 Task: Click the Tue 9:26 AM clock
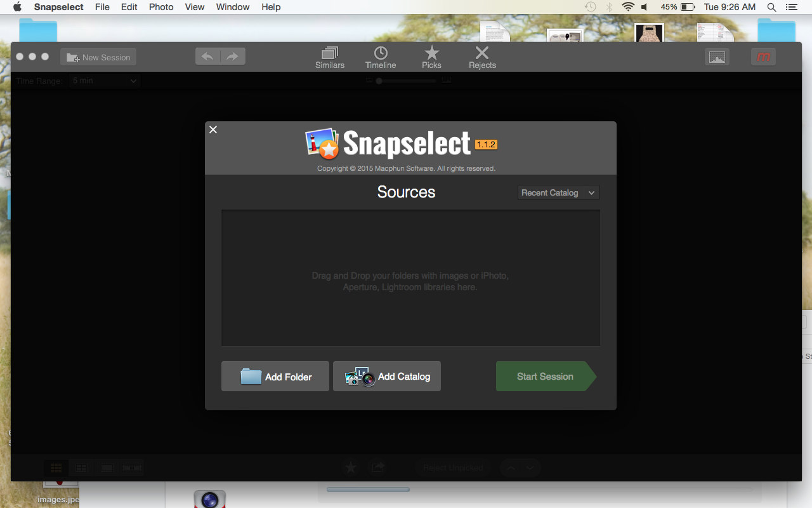coord(730,7)
